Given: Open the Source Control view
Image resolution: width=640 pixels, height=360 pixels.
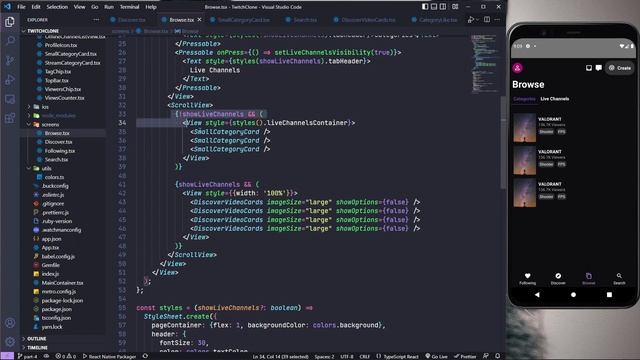Looking at the screenshot, I should tap(10, 60).
